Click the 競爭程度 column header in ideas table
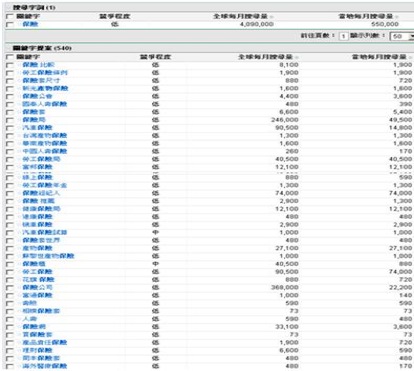The width and height of the screenshot is (414, 371). coord(155,57)
